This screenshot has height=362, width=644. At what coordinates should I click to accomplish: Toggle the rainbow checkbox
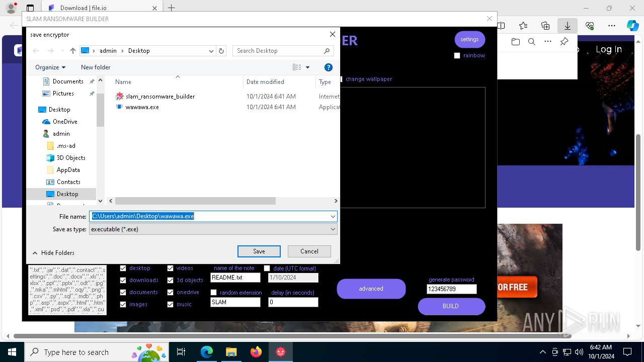[x=457, y=56]
